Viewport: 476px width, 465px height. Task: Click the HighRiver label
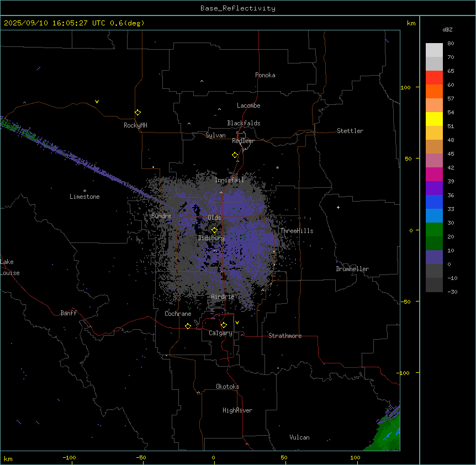[x=237, y=410]
